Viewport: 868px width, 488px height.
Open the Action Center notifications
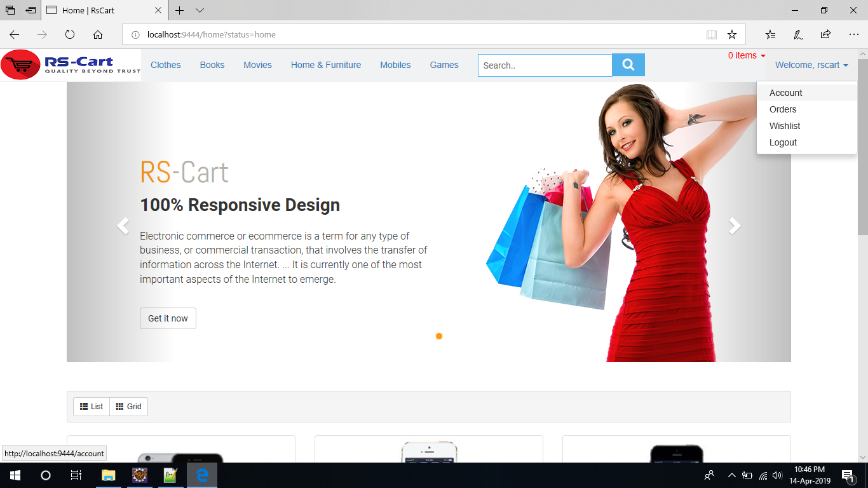[x=848, y=475]
